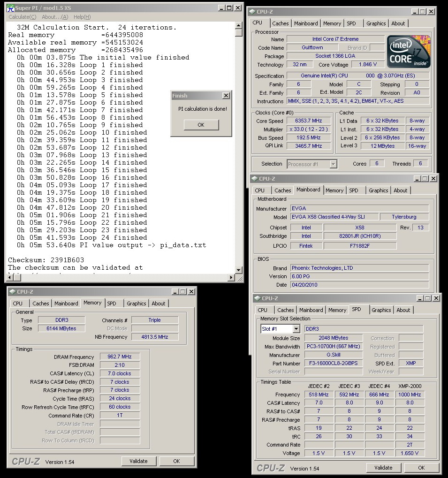Viewport: 448px width, 478px height.
Task: Click the NB Frequency value 4813.5 MHz
Action: point(155,337)
